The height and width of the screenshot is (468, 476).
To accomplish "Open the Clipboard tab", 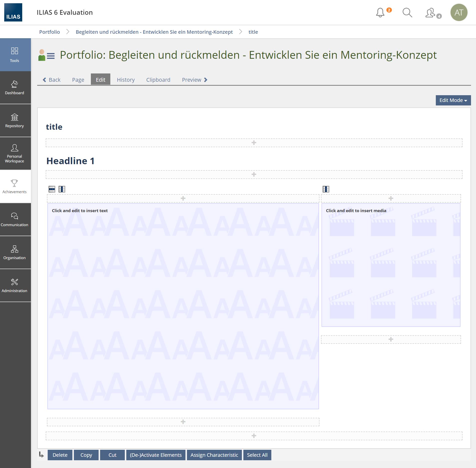I will [158, 80].
